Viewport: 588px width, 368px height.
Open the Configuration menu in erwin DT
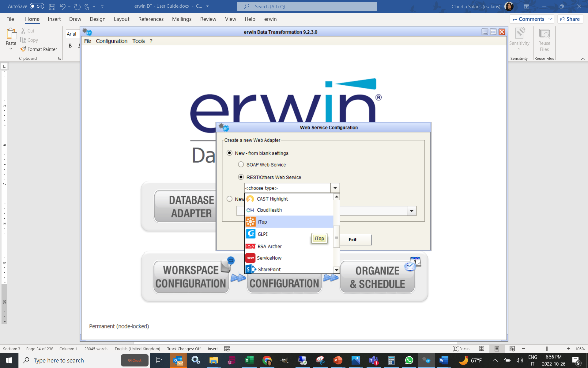pyautogui.click(x=111, y=41)
